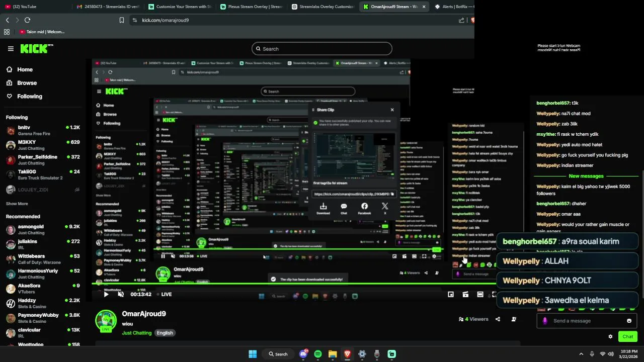Image resolution: width=644 pixels, height=362 pixels.
Task: Open File Explorer from the taskbar
Action: coord(333,354)
